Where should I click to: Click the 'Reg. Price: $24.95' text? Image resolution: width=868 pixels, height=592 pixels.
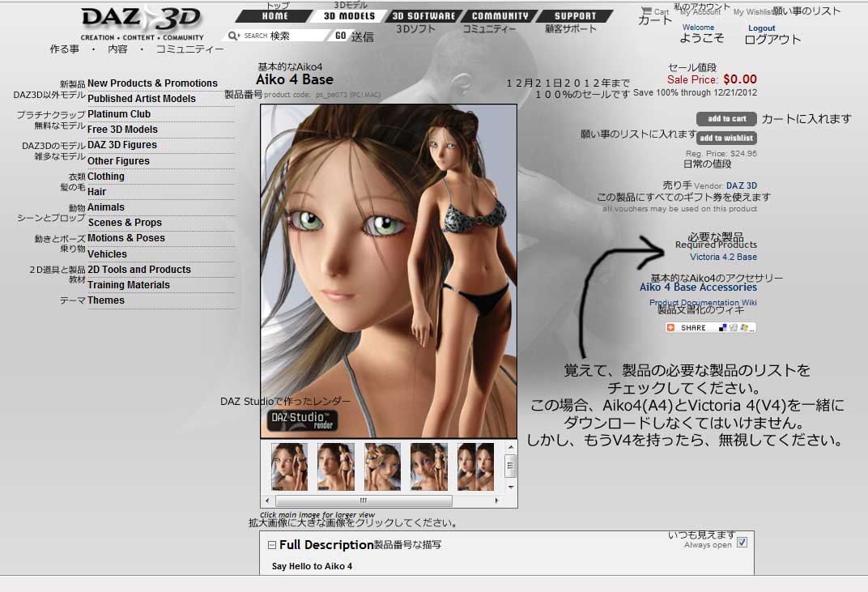721,153
